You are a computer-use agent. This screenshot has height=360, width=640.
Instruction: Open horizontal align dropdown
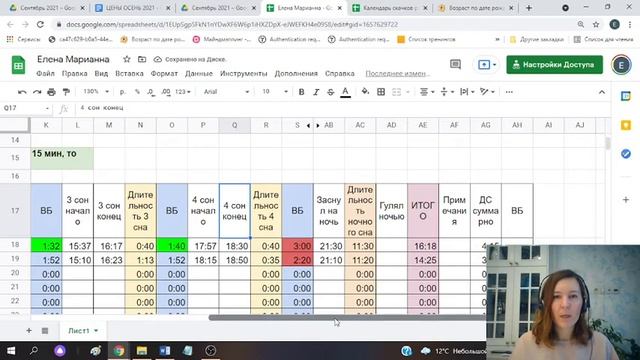427,92
